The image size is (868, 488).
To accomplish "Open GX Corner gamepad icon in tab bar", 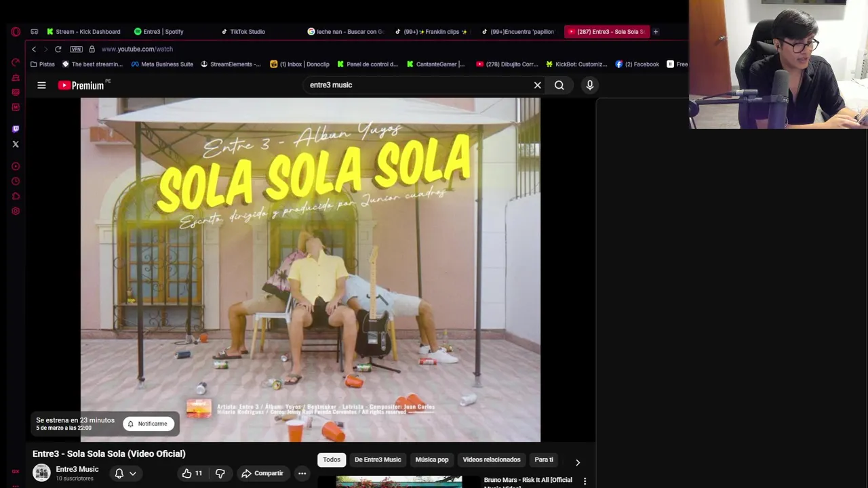I will pyautogui.click(x=34, y=32).
